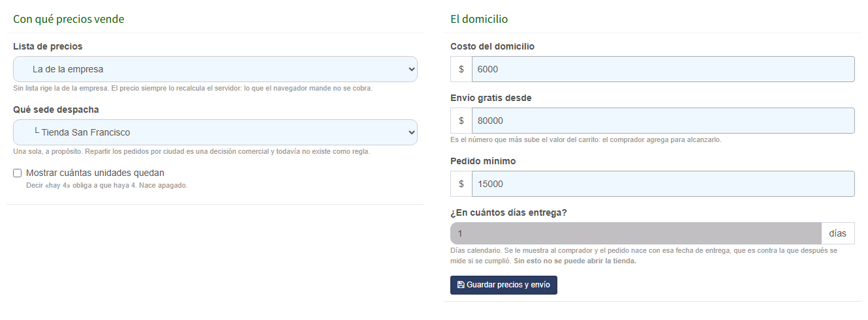Click bold text 'Sin esto no se puede abrir la tienda.'

tap(575, 261)
